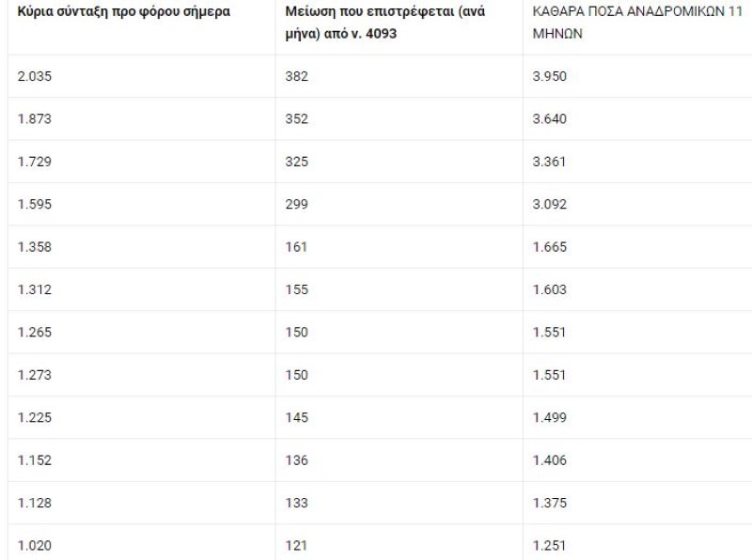Screen dimensions: 752x560
Task: Select the pension cell with value 2.035
Action: [34, 76]
